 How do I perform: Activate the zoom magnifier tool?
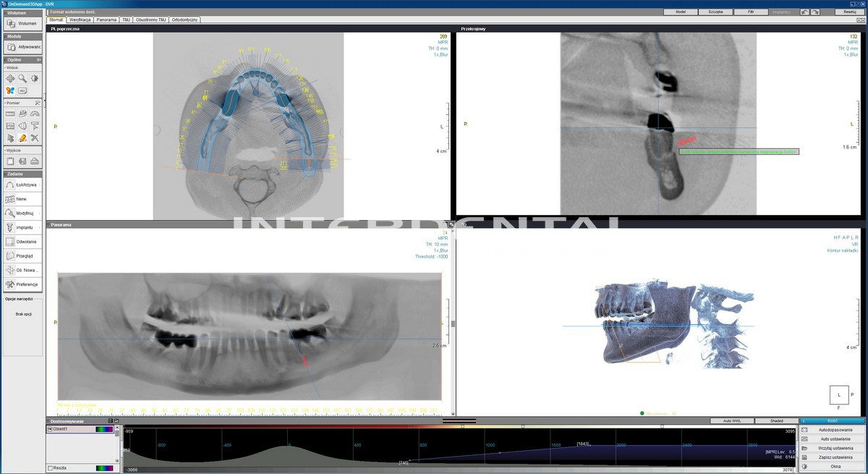pyautogui.click(x=22, y=78)
